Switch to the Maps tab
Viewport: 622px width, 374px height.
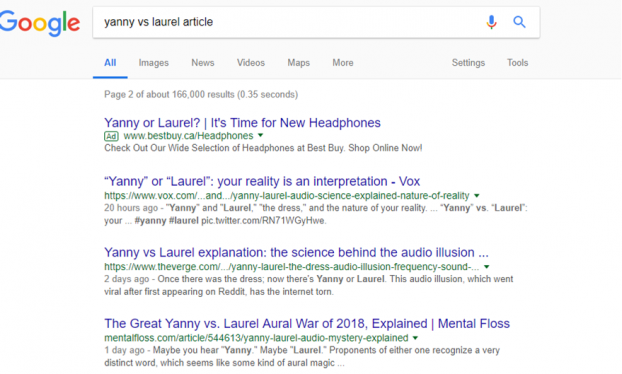[298, 63]
